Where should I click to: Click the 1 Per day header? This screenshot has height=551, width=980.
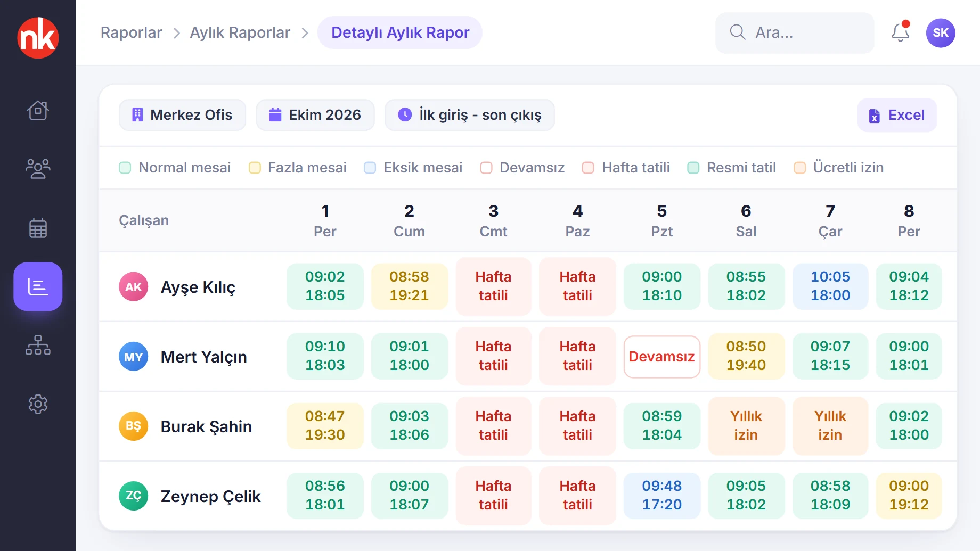pos(325,220)
